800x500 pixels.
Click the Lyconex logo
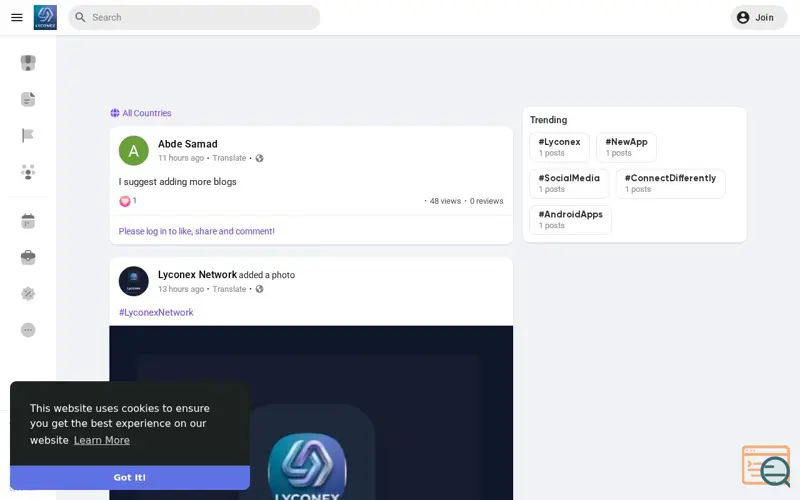point(45,17)
